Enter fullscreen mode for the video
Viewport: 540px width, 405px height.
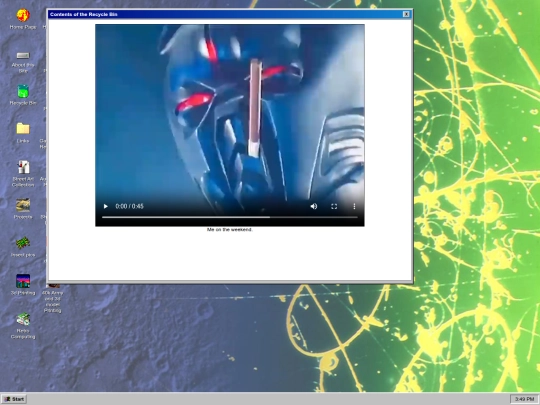tap(334, 206)
